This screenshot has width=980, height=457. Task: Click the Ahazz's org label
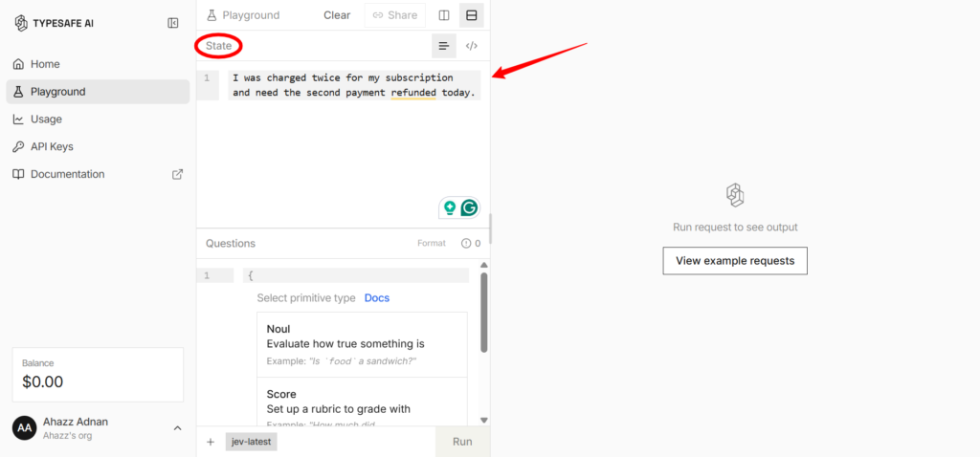[x=68, y=436]
